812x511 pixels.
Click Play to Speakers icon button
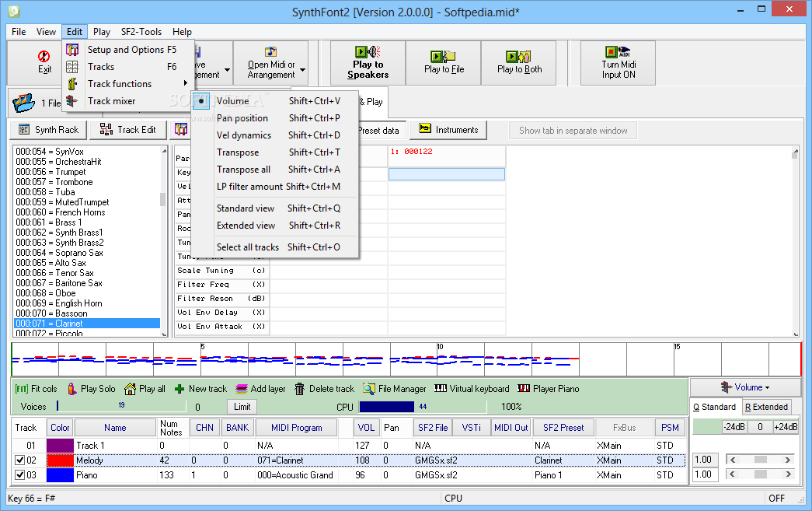(368, 63)
